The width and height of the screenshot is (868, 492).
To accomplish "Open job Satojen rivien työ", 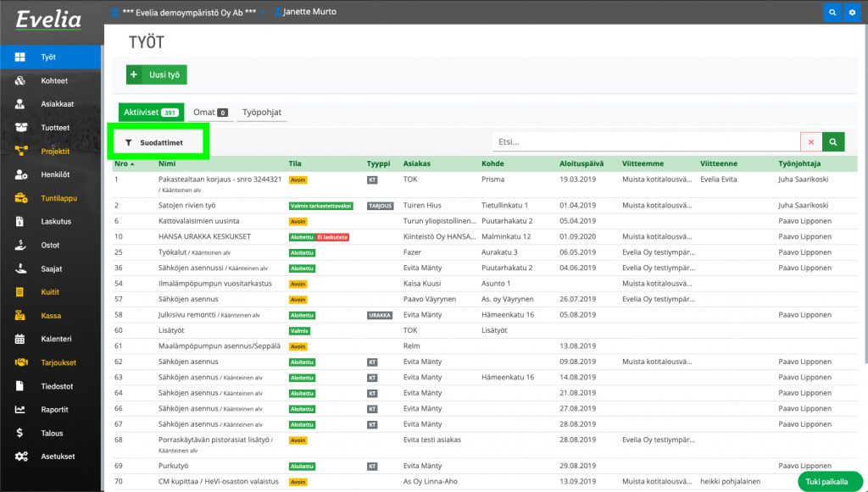I will [x=187, y=206].
